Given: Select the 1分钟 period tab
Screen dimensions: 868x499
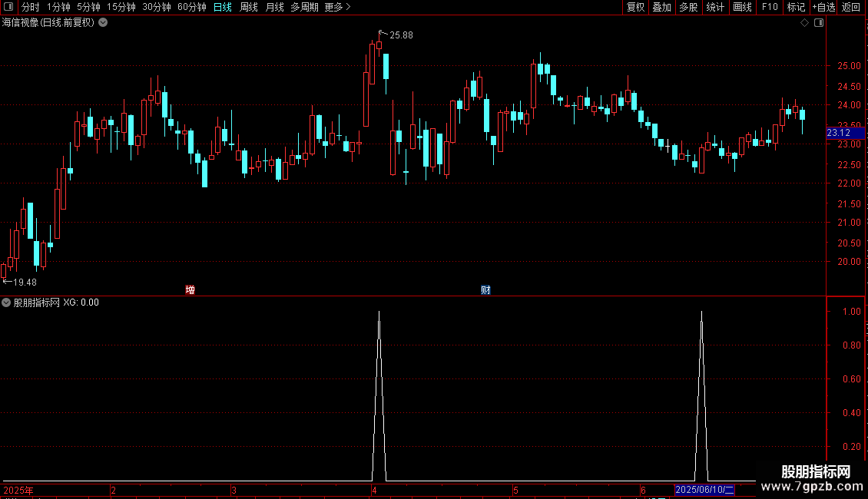Looking at the screenshot, I should coord(58,7).
